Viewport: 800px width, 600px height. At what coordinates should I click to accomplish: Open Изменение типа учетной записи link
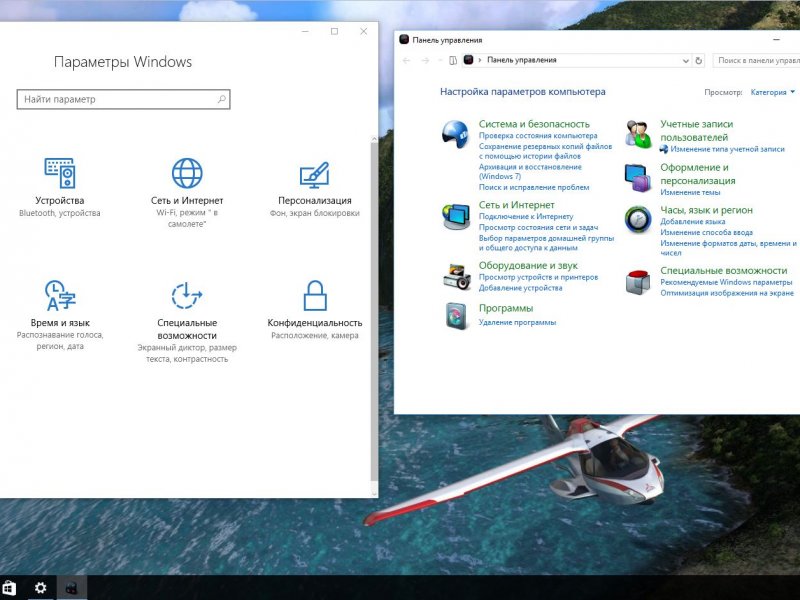click(727, 149)
